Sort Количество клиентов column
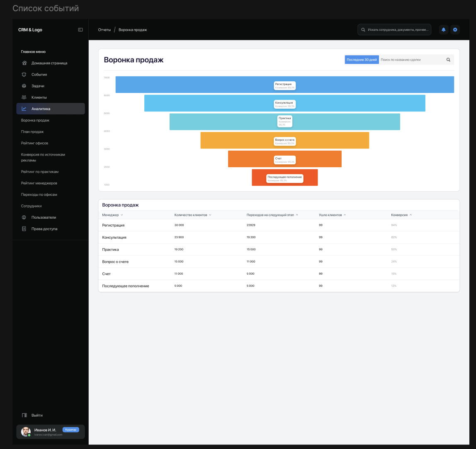 (x=210, y=215)
